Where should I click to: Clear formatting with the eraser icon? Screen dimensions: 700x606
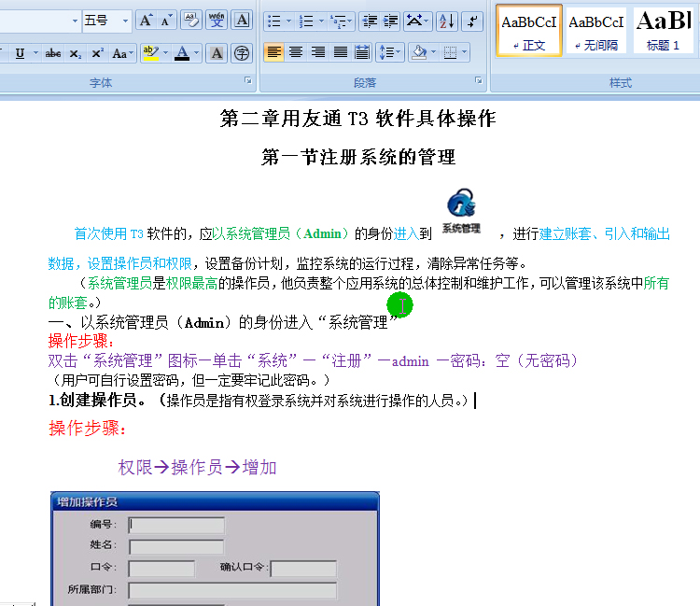pyautogui.click(x=191, y=21)
